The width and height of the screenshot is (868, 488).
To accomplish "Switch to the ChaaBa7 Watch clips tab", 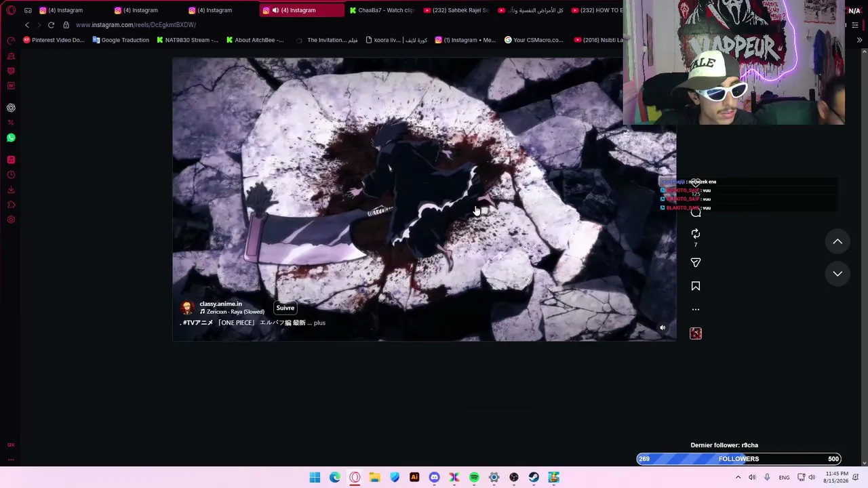I will coord(382,10).
